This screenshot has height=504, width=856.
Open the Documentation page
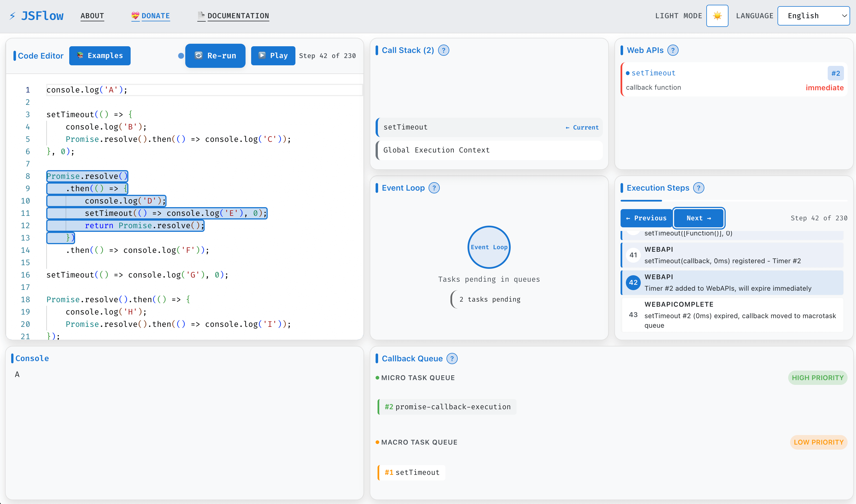pos(233,16)
